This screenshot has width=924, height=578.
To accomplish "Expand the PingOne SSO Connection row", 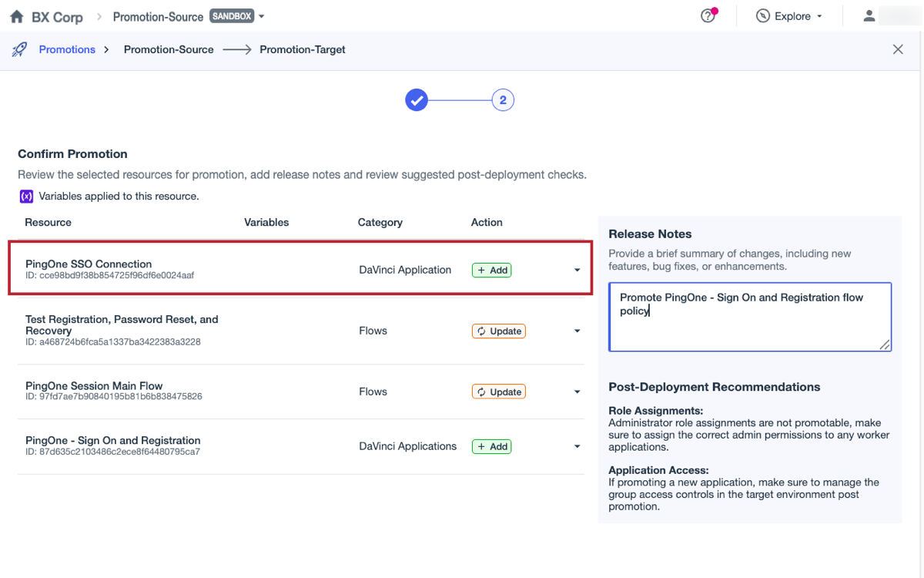I will [577, 271].
